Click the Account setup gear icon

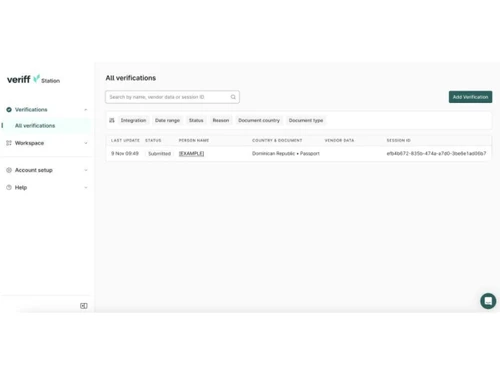click(x=9, y=170)
